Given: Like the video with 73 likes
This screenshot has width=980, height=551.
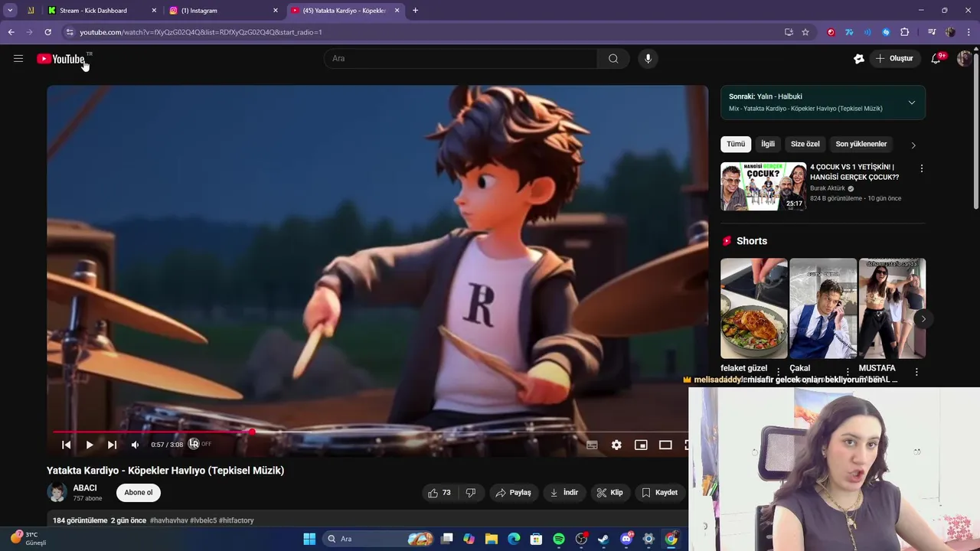Looking at the screenshot, I should point(439,493).
